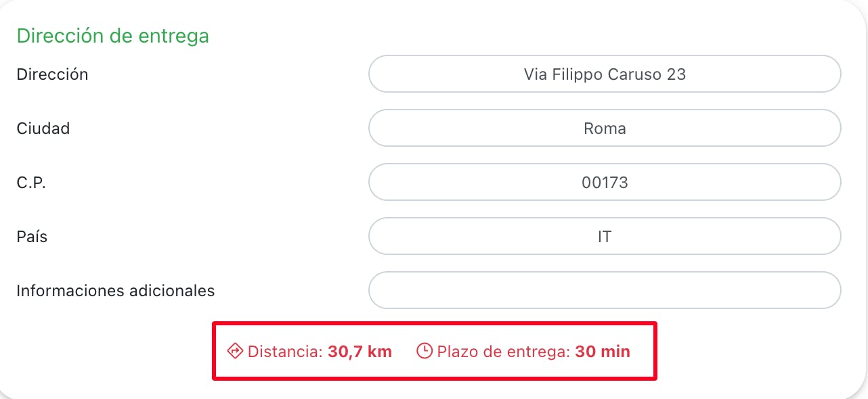Click the 'Dirección' field label
The width and height of the screenshot is (868, 399).
[52, 74]
